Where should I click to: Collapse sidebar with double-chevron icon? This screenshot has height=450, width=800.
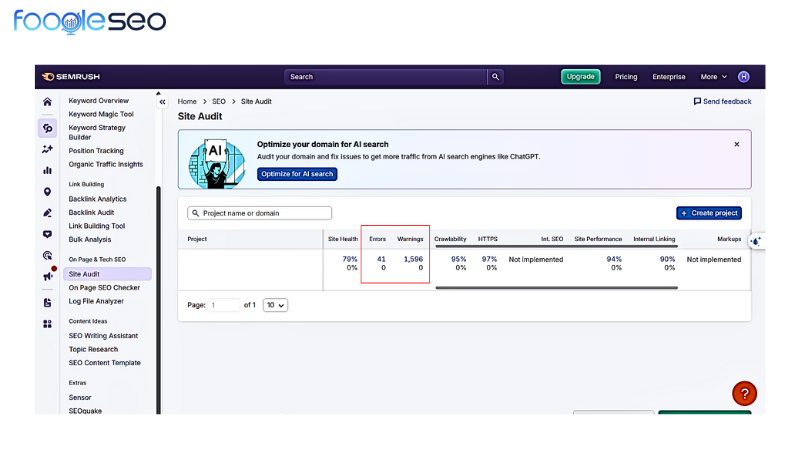163,102
